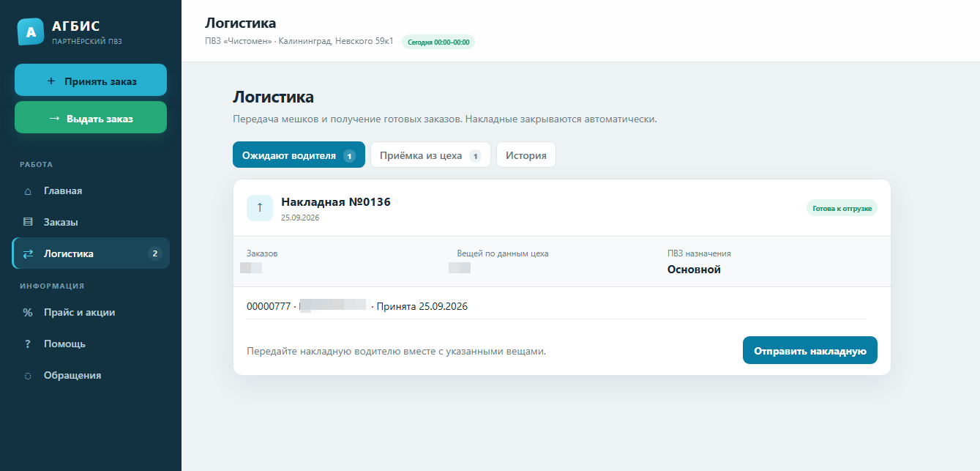Select Логистика in the sidebar

(x=91, y=253)
